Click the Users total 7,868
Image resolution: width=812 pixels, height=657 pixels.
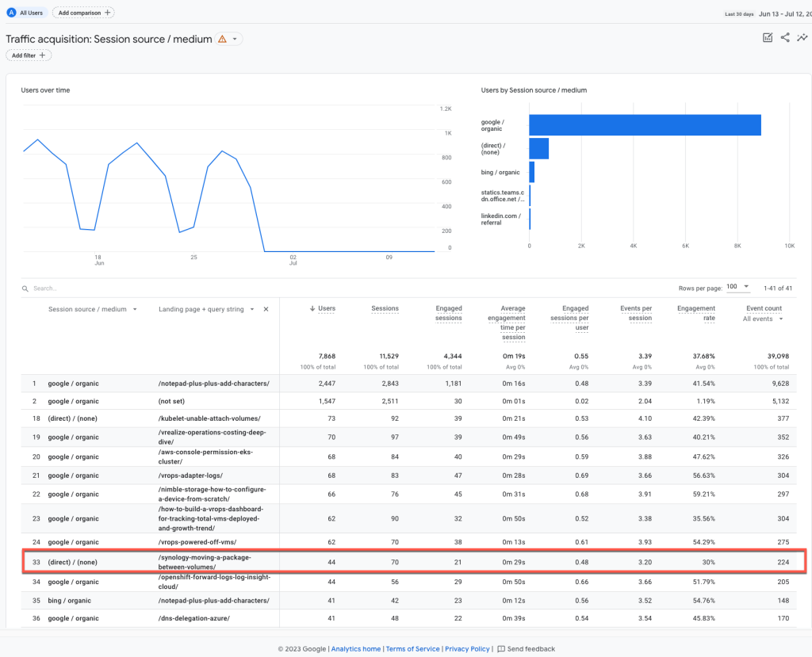(327, 356)
